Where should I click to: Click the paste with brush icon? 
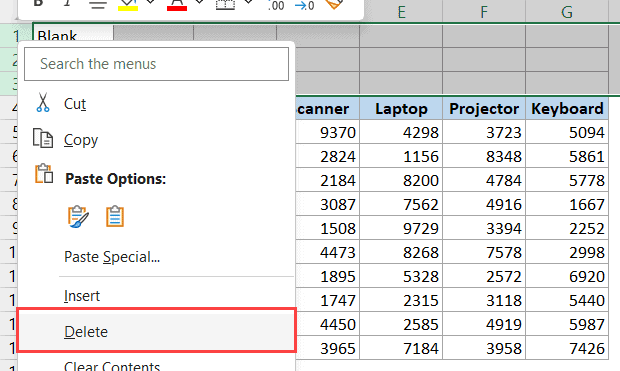pyautogui.click(x=78, y=216)
